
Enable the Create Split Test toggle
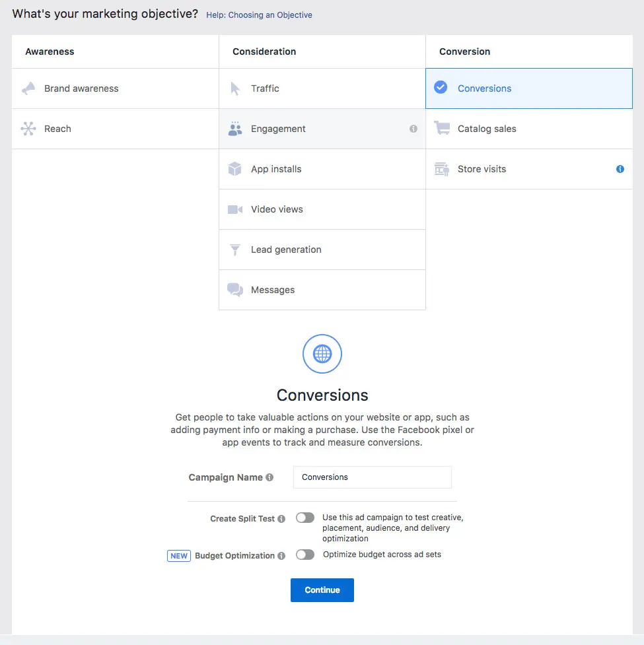tap(304, 518)
